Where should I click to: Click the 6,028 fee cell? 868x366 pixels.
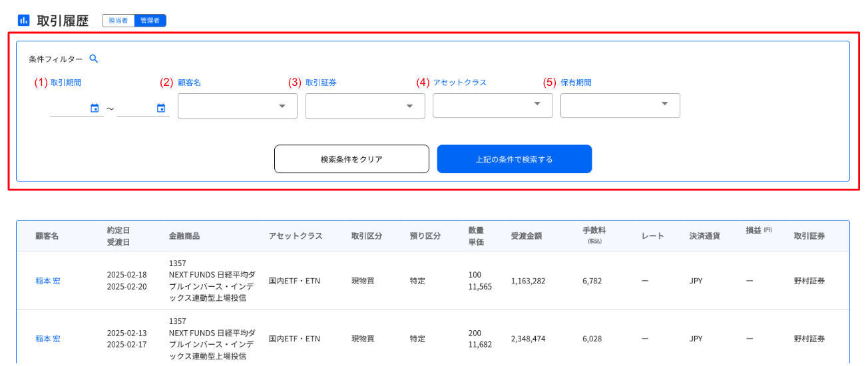592,339
